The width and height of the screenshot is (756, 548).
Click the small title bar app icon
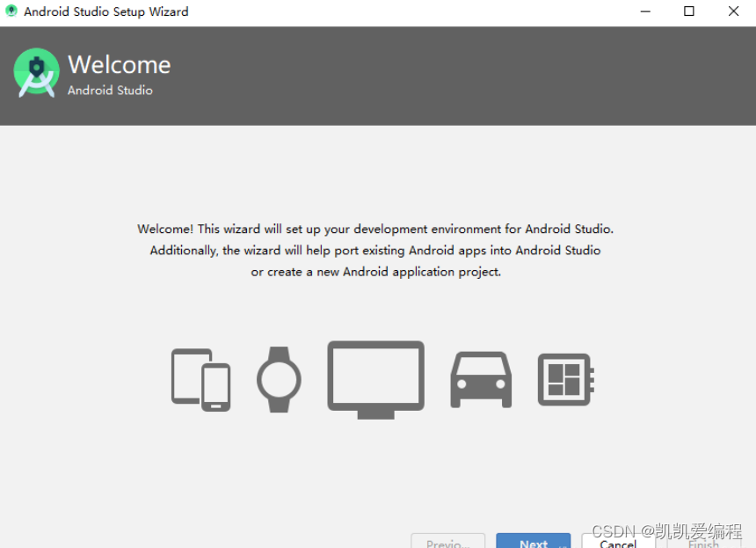(11, 11)
